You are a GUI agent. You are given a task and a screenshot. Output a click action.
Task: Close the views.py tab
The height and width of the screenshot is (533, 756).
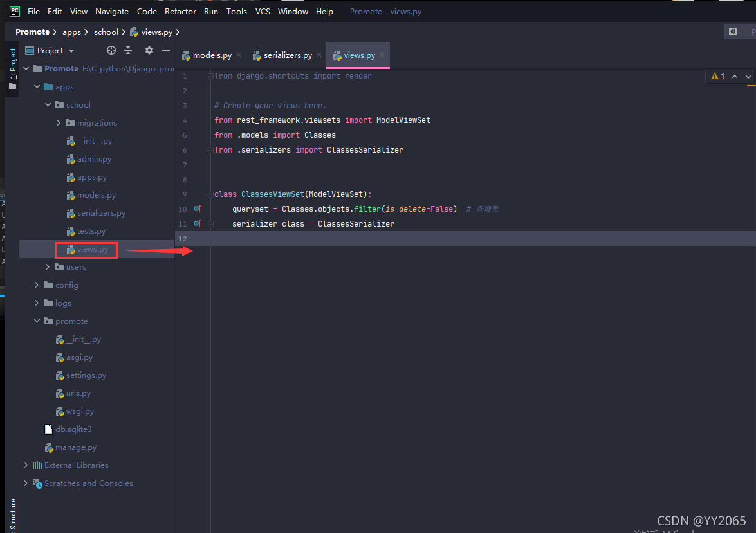pos(382,55)
